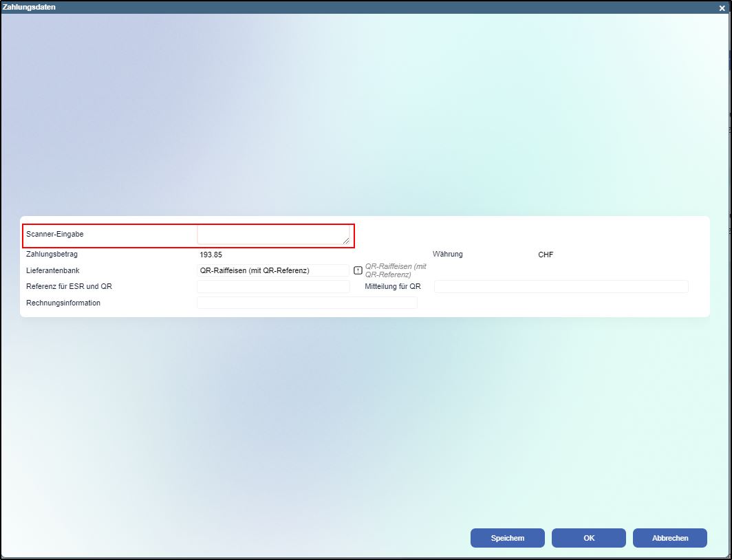Click the info icon next to Lieferantenbank
732x560 pixels.
click(x=358, y=270)
